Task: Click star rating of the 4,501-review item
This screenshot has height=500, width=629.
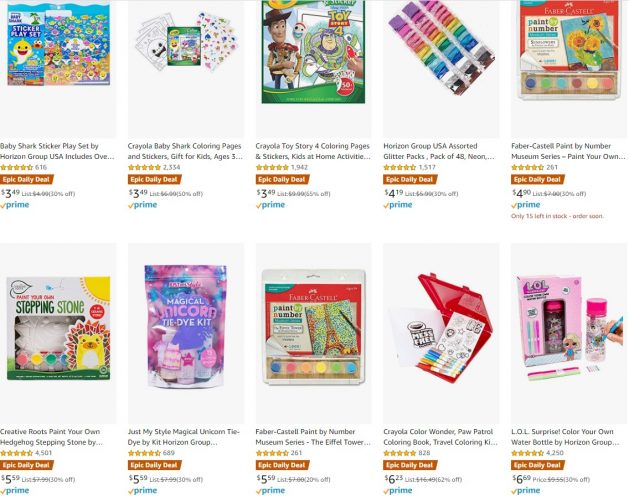Action: click(x=16, y=453)
